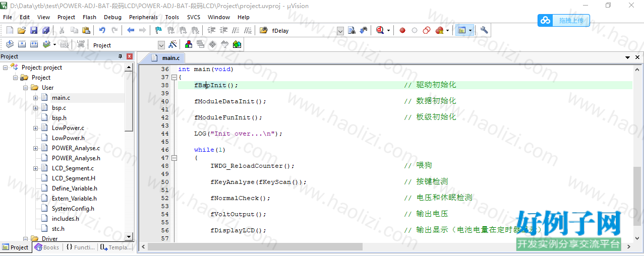
Task: Switch to the Books panel tab
Action: (46, 247)
